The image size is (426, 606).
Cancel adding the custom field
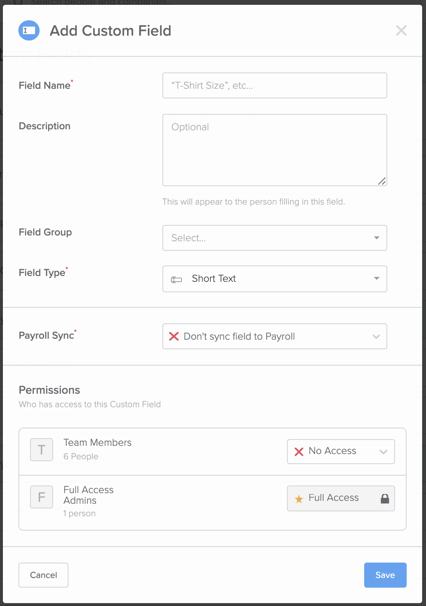point(43,575)
